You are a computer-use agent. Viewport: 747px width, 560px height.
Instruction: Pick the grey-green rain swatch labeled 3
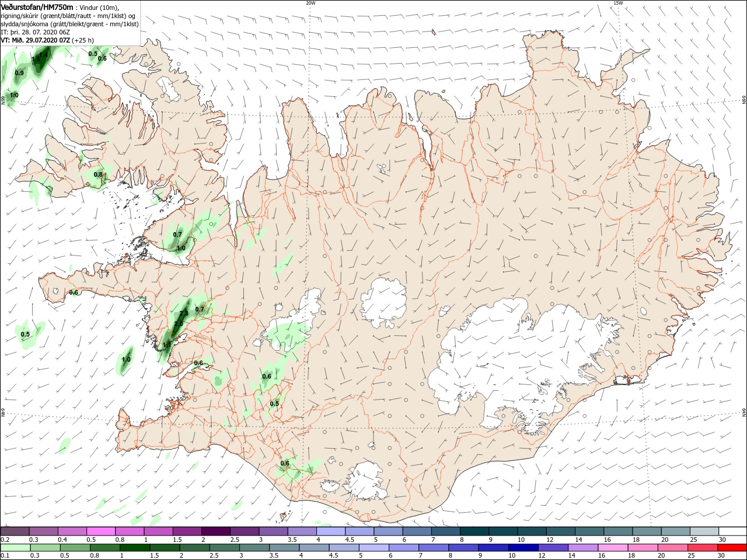coord(254,548)
